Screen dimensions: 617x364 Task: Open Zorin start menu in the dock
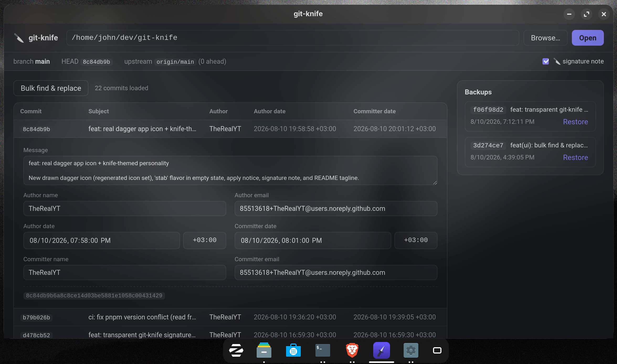click(x=236, y=350)
